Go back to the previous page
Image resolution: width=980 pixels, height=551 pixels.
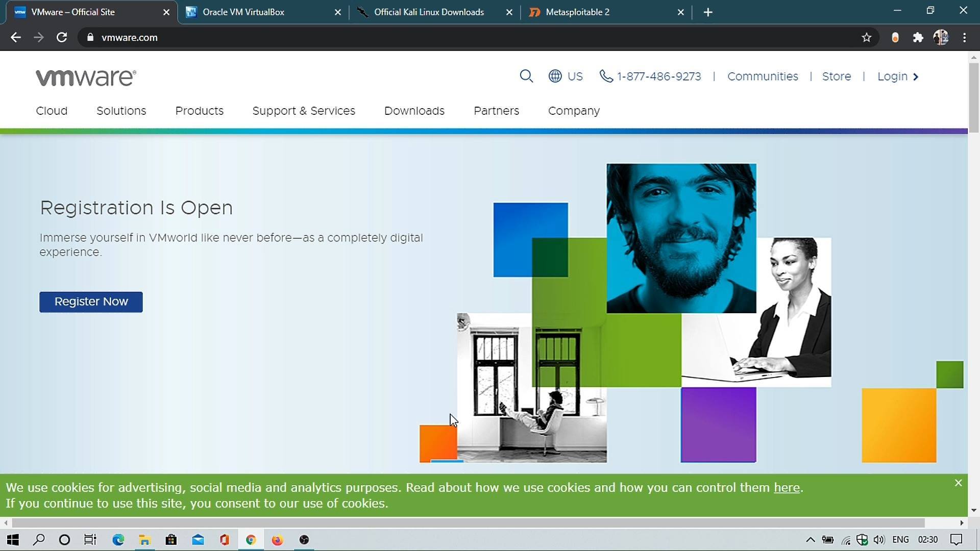click(16, 37)
